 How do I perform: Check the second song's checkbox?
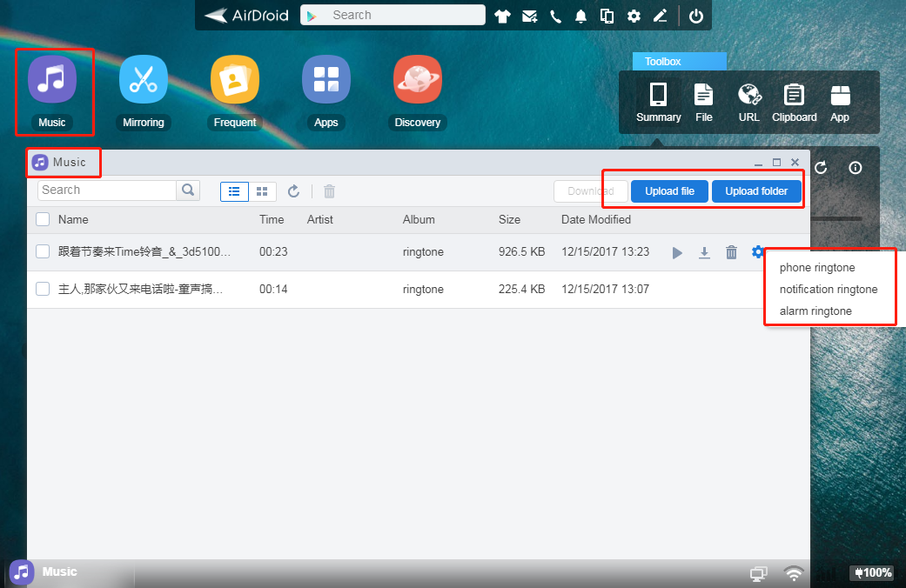pyautogui.click(x=43, y=289)
